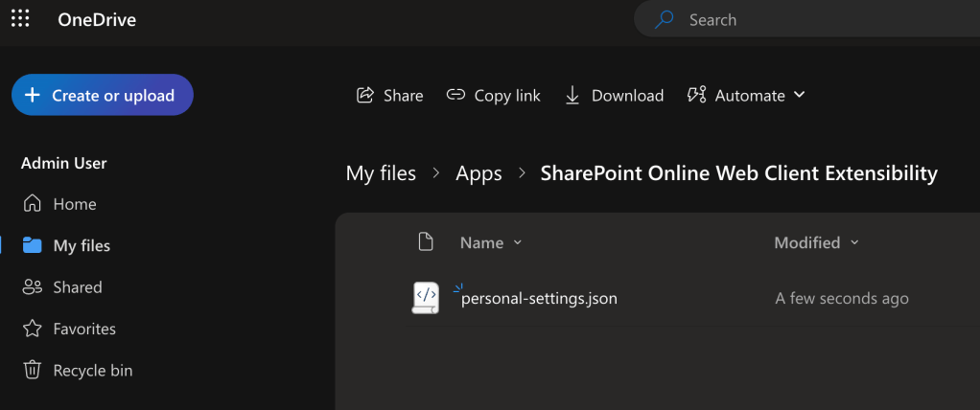980x410 pixels.
Task: Go to Home in sidebar
Action: [x=74, y=204]
